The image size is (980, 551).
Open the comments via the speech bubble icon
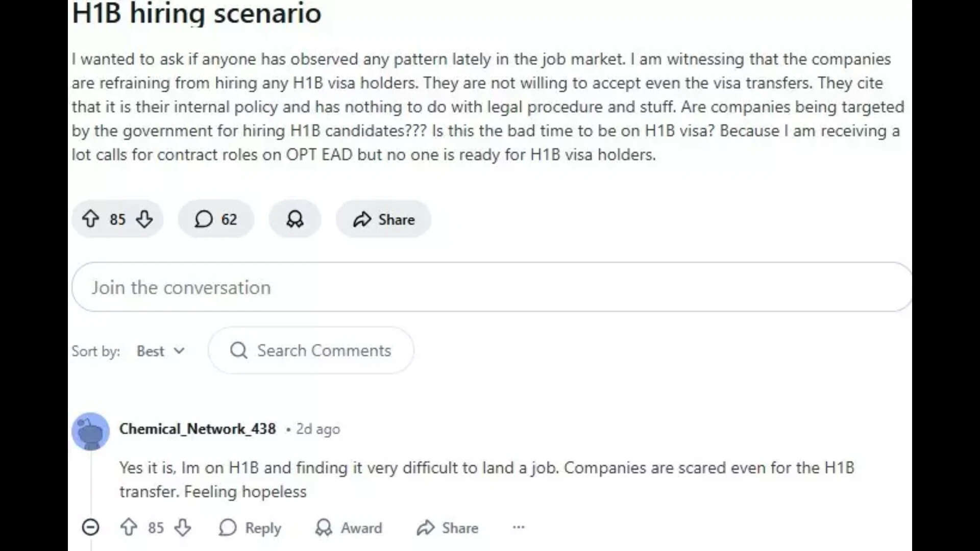(x=204, y=218)
